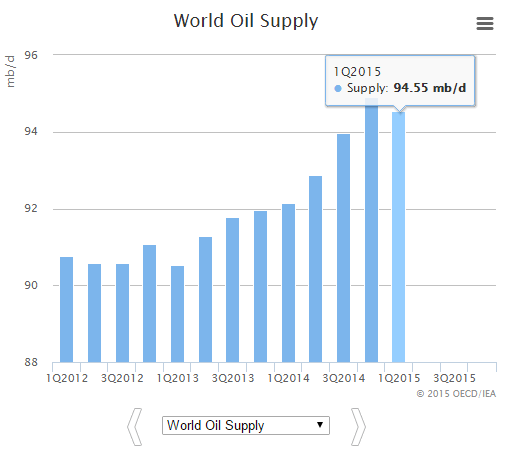
Task: Select the 1Q2015 highlighted bar
Action: (x=398, y=237)
